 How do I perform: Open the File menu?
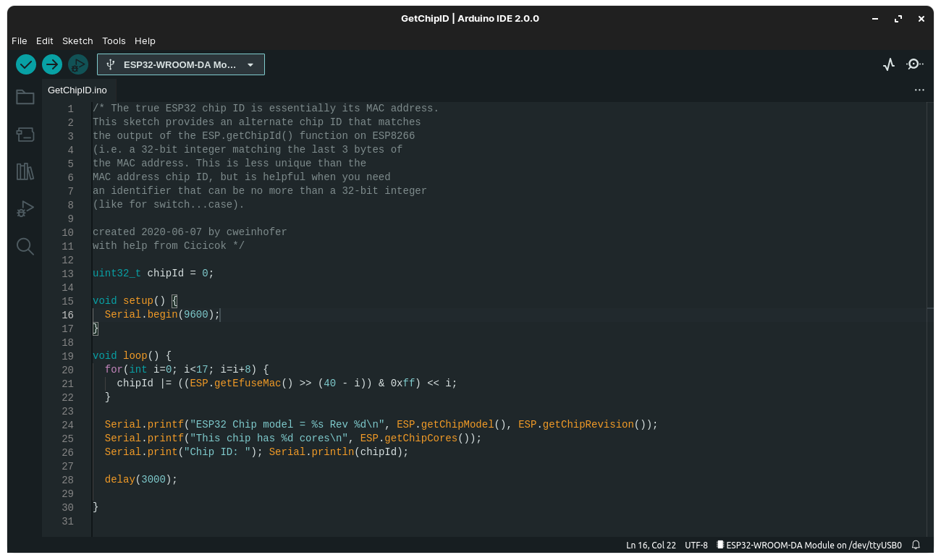pos(20,41)
